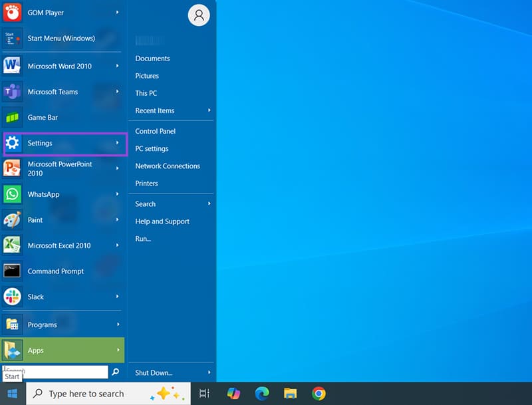
Task: Select the Printers entry
Action: point(146,183)
